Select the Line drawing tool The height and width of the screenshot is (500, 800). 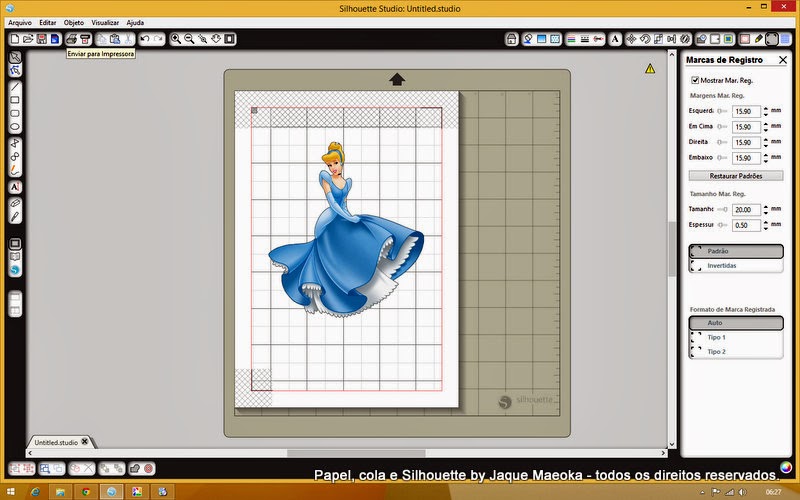[x=15, y=87]
